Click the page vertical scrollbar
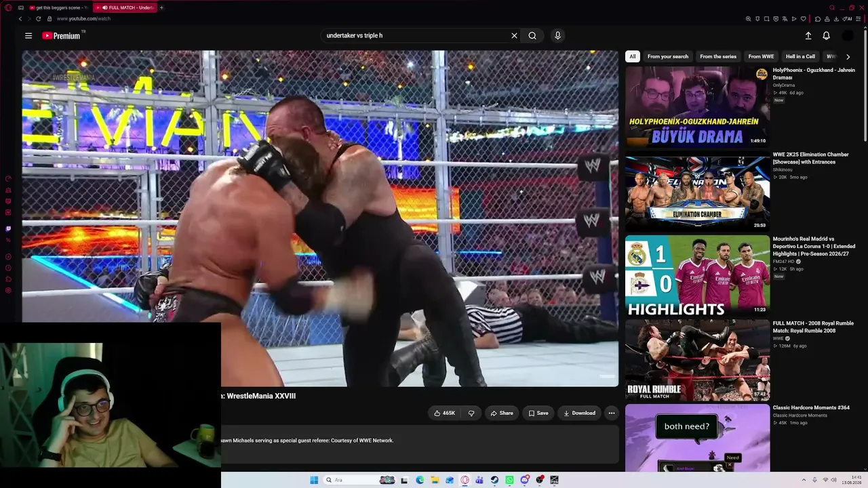 coord(865,85)
